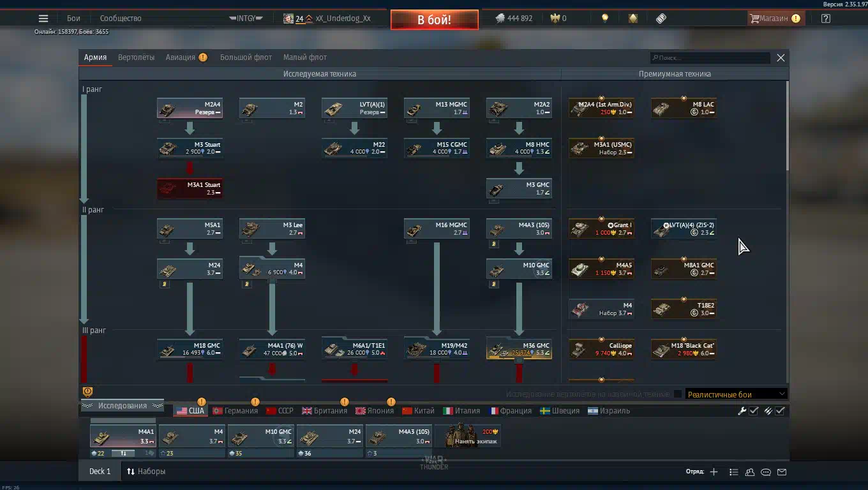This screenshot has width=868, height=490.
Task: Click the alert badge on Авиация tab
Action: tap(203, 57)
